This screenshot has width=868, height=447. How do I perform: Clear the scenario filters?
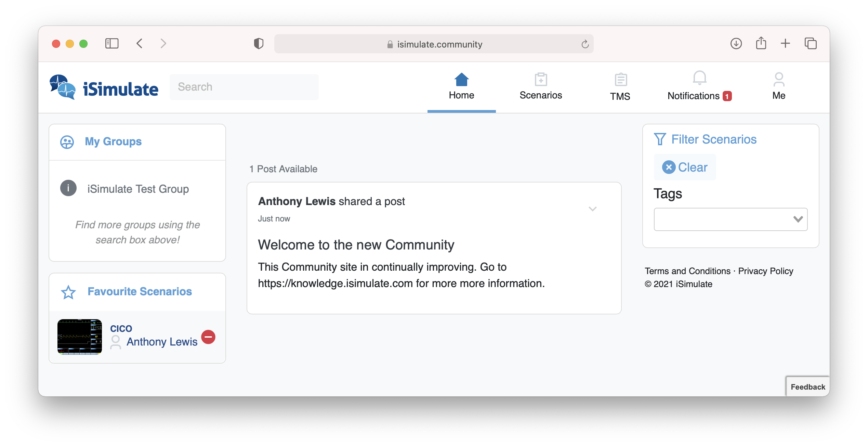[x=684, y=167]
